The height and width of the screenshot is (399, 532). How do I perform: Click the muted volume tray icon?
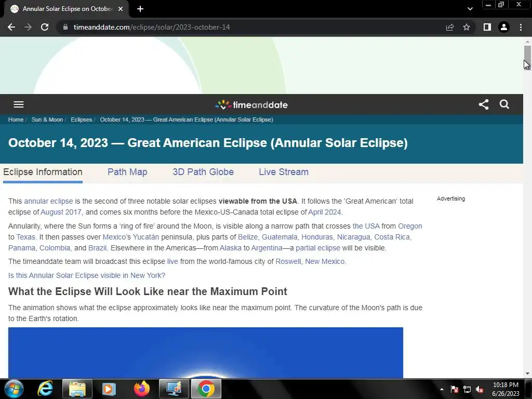point(480,389)
